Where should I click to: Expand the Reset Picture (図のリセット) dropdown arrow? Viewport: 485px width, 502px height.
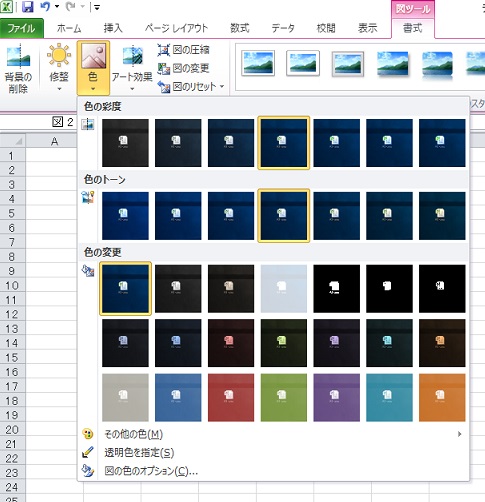(x=222, y=87)
